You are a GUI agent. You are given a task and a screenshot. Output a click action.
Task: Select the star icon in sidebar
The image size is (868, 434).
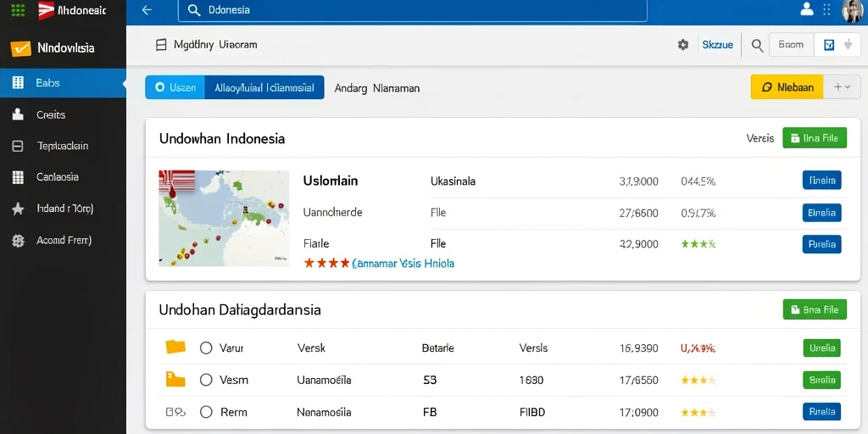[x=18, y=209]
